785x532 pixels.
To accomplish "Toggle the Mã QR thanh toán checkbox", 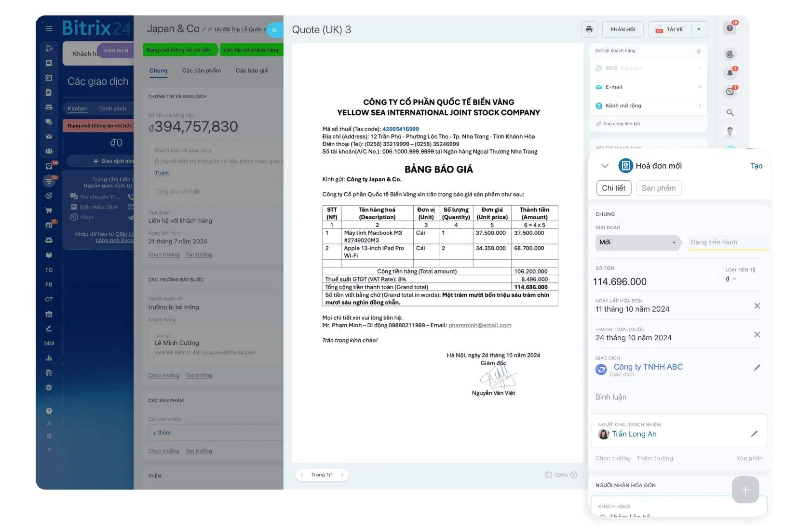I will tap(698, 147).
